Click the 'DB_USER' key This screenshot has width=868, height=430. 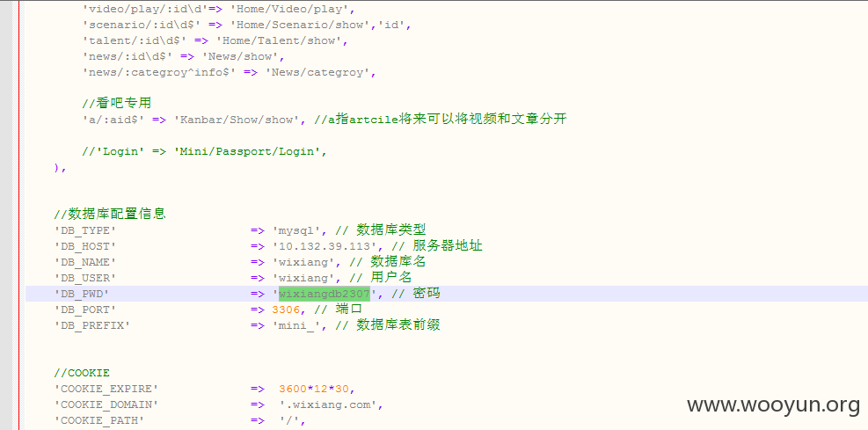click(84, 278)
